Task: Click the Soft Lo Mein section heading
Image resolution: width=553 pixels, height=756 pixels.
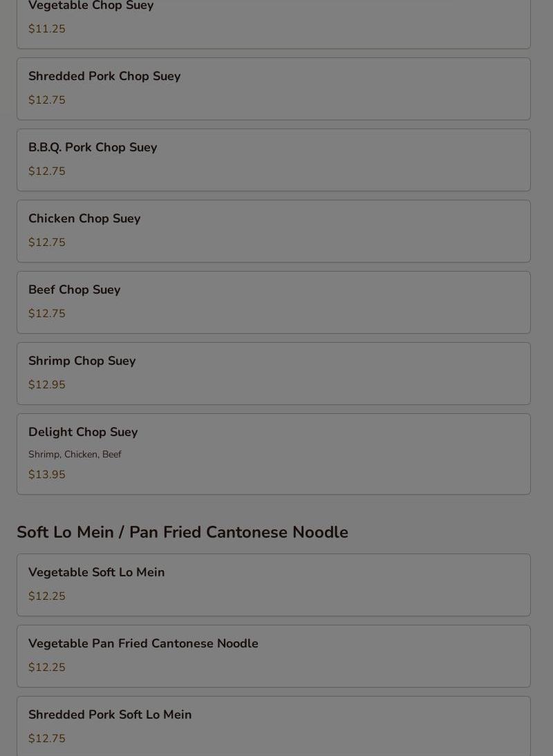Action: point(182,532)
